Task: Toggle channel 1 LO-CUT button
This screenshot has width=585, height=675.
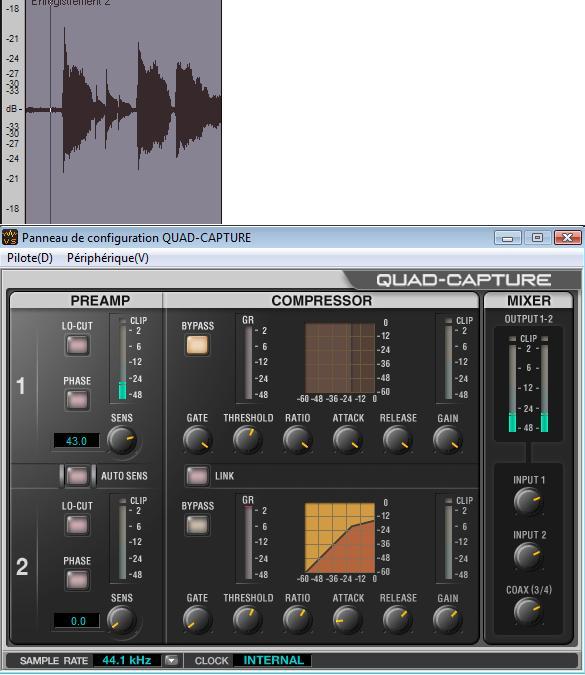Action: pos(77,345)
